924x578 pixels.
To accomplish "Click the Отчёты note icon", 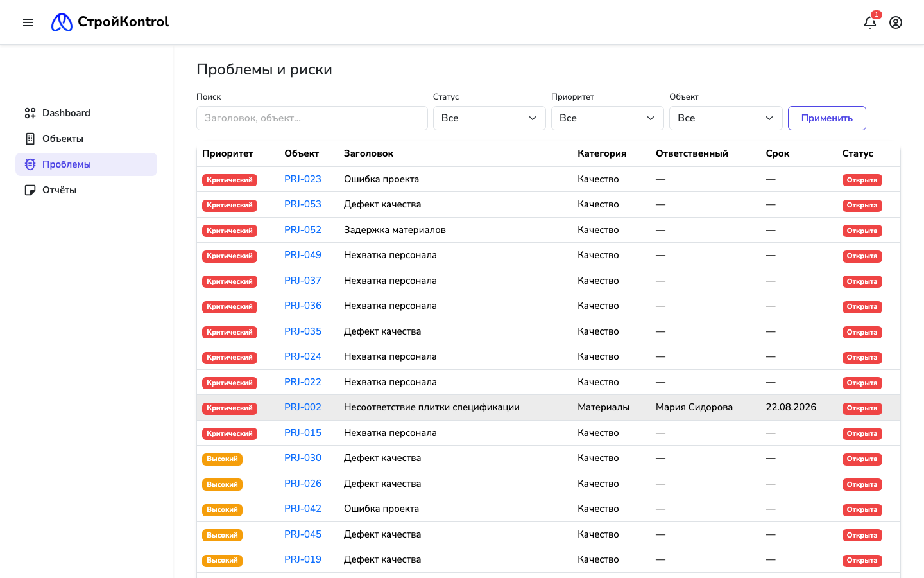I will (x=30, y=190).
